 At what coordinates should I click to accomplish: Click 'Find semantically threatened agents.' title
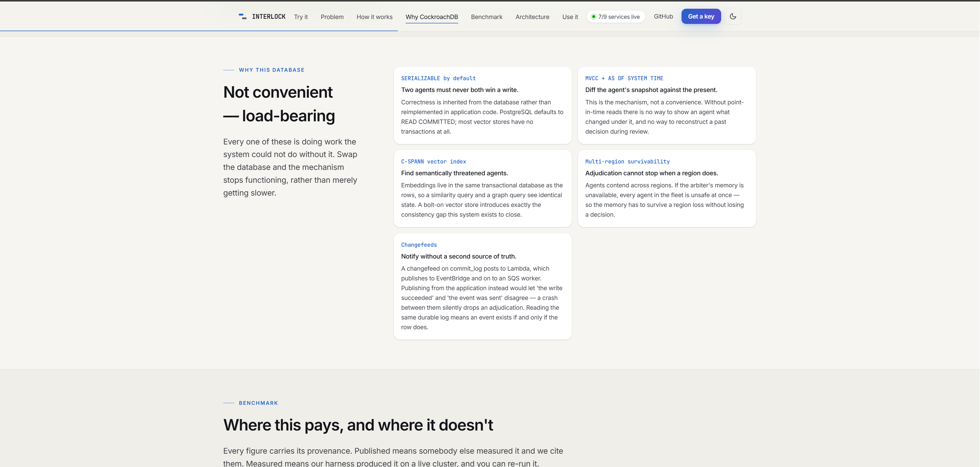454,173
